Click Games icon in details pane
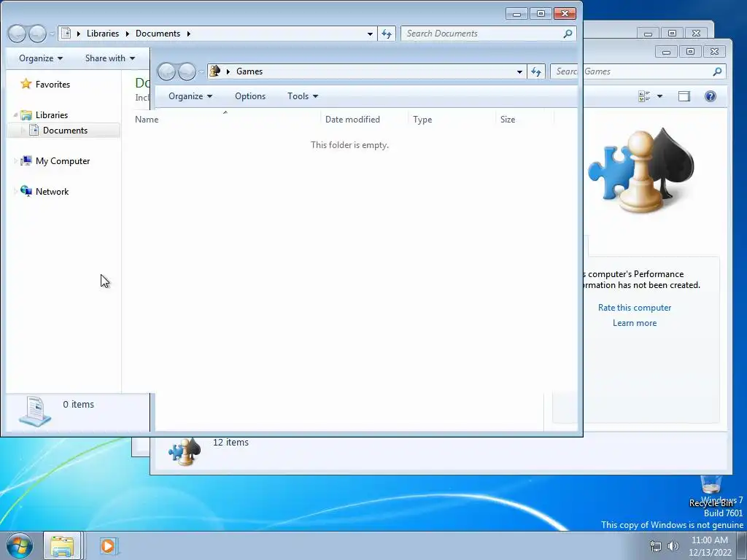The width and height of the screenshot is (747, 560). [x=185, y=451]
